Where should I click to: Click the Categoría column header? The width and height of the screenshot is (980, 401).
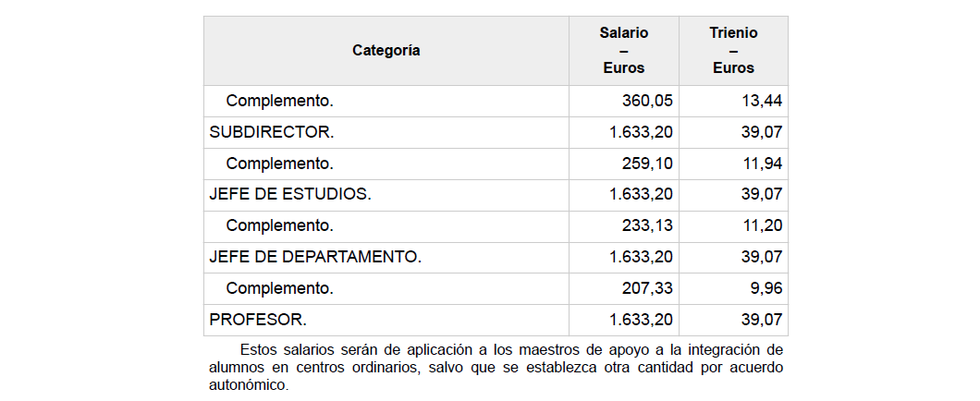[386, 51]
